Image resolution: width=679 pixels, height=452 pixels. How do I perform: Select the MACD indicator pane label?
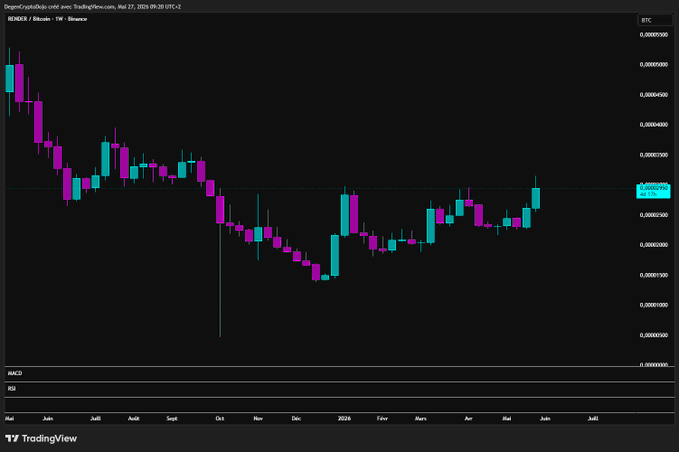(15, 373)
